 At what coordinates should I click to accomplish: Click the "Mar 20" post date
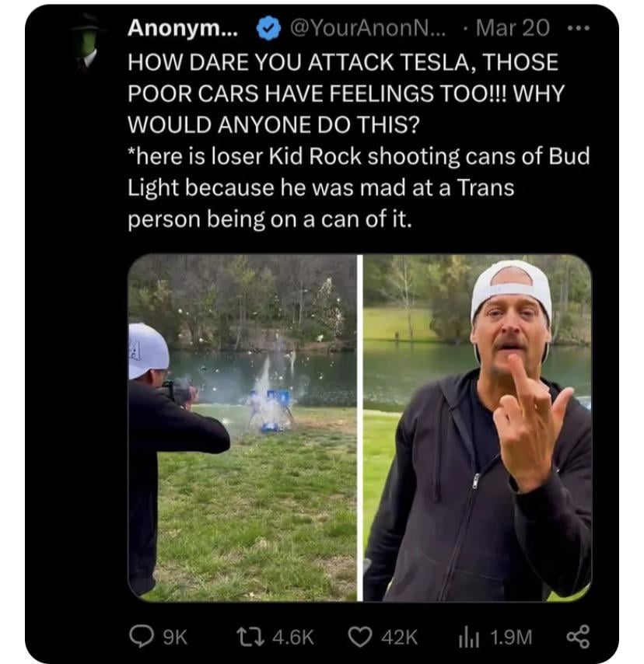513,28
